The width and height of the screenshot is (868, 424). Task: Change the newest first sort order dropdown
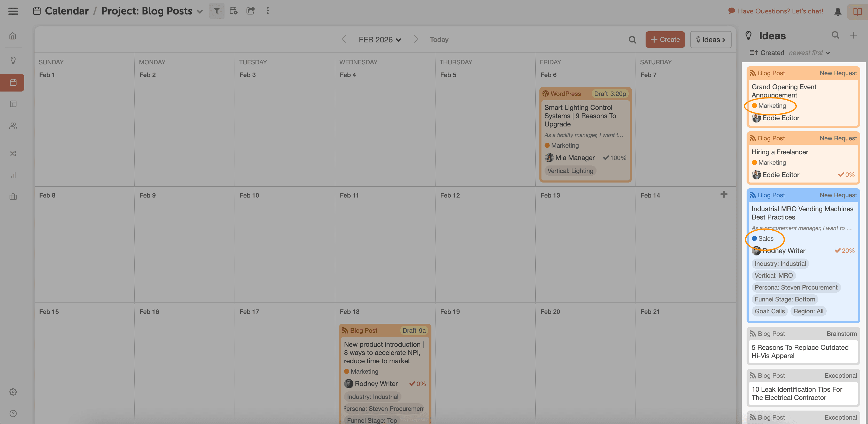point(809,53)
